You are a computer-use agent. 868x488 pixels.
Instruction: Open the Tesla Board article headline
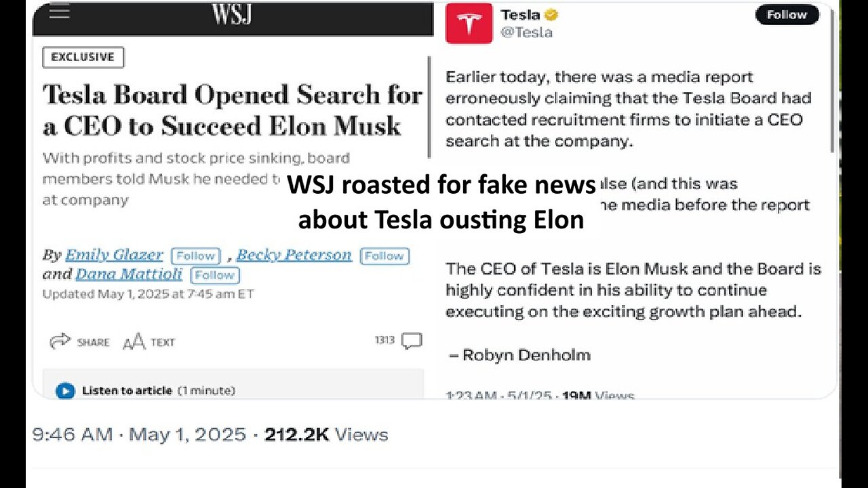232,110
